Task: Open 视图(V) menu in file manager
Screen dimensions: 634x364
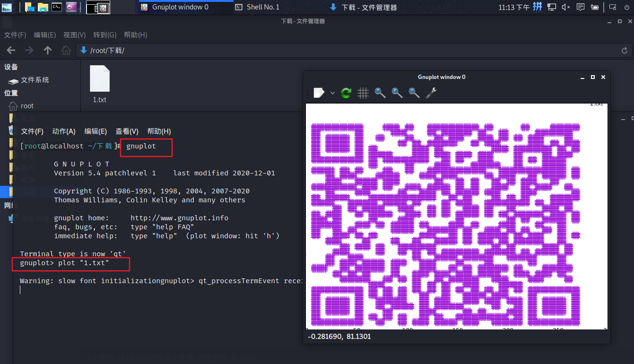Action: pos(75,35)
